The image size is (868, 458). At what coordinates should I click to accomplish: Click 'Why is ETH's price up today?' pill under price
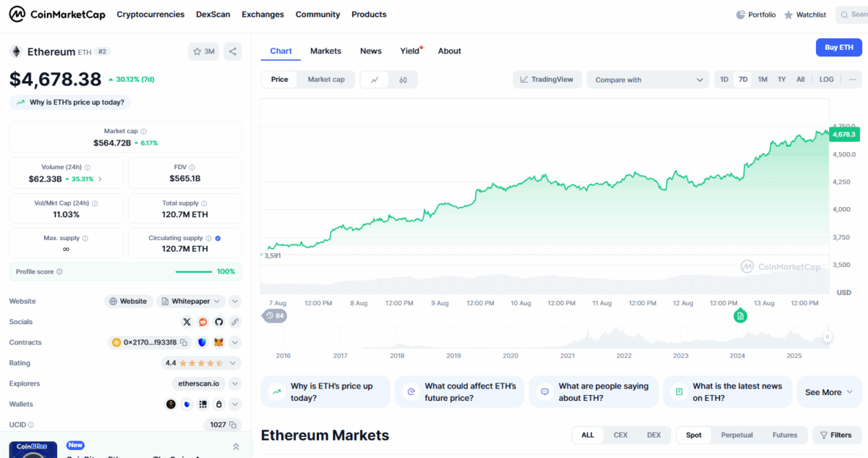coord(71,103)
